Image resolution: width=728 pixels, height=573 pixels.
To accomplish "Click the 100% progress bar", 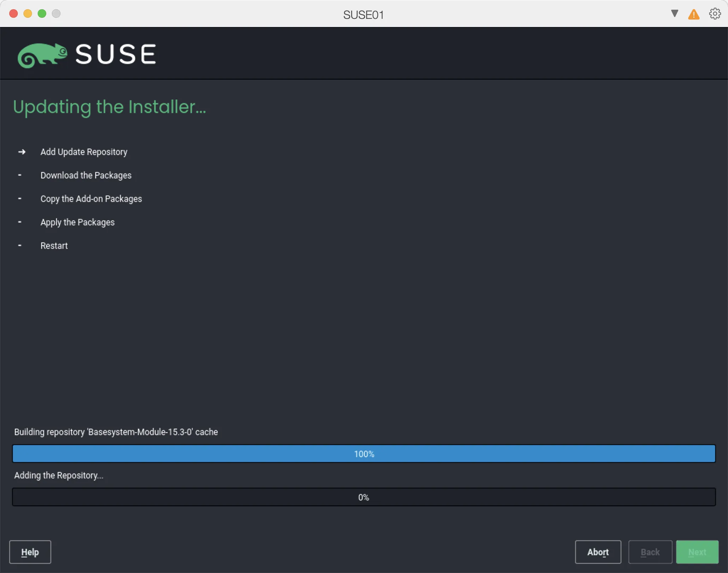I will coord(364,454).
